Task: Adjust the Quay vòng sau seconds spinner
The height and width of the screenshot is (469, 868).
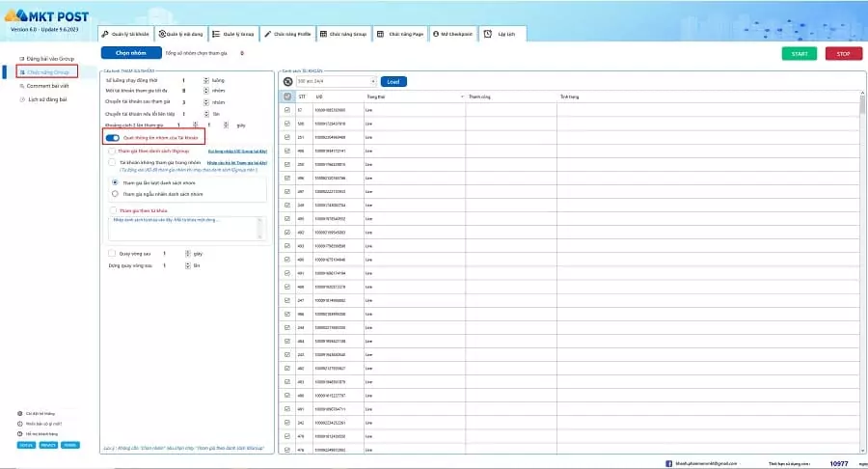Action: [x=188, y=254]
